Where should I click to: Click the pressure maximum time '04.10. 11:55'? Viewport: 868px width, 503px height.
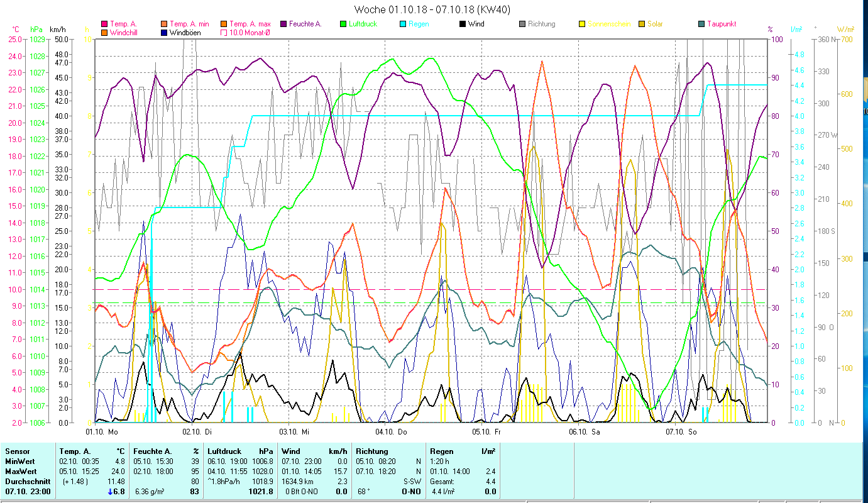click(229, 472)
